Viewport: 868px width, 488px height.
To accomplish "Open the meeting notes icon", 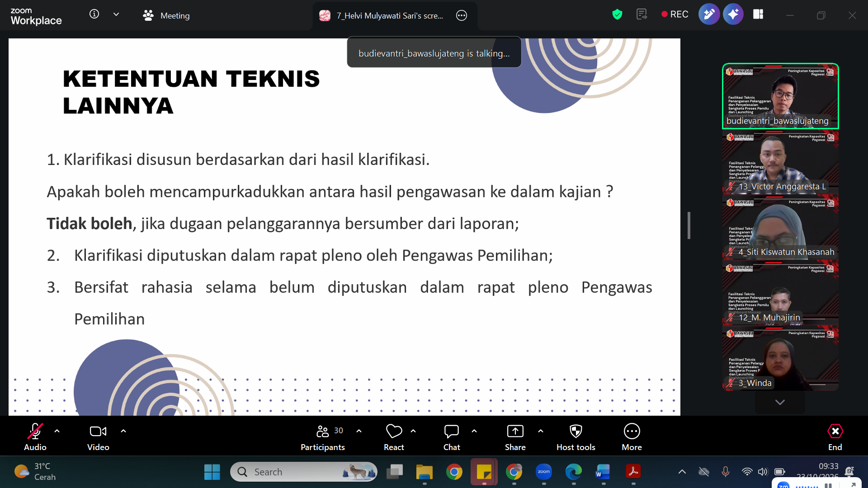I will (642, 14).
